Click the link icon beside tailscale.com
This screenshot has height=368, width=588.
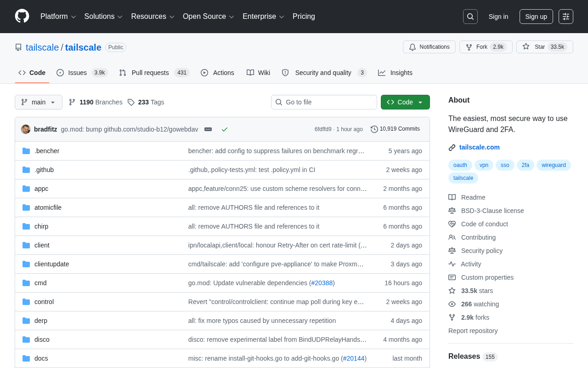click(452, 148)
